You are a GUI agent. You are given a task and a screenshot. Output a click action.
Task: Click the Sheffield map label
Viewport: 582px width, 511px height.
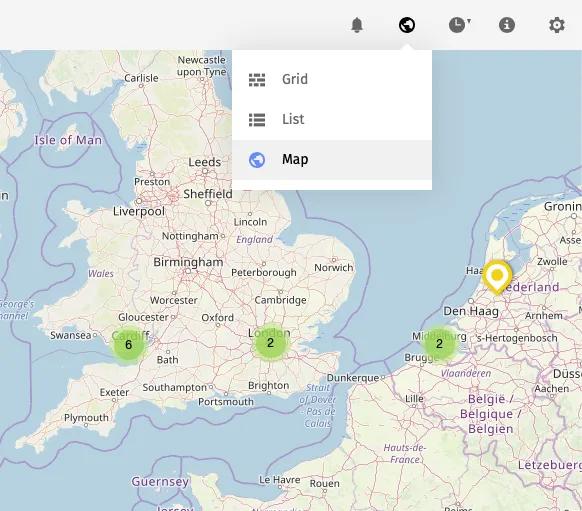click(x=208, y=194)
